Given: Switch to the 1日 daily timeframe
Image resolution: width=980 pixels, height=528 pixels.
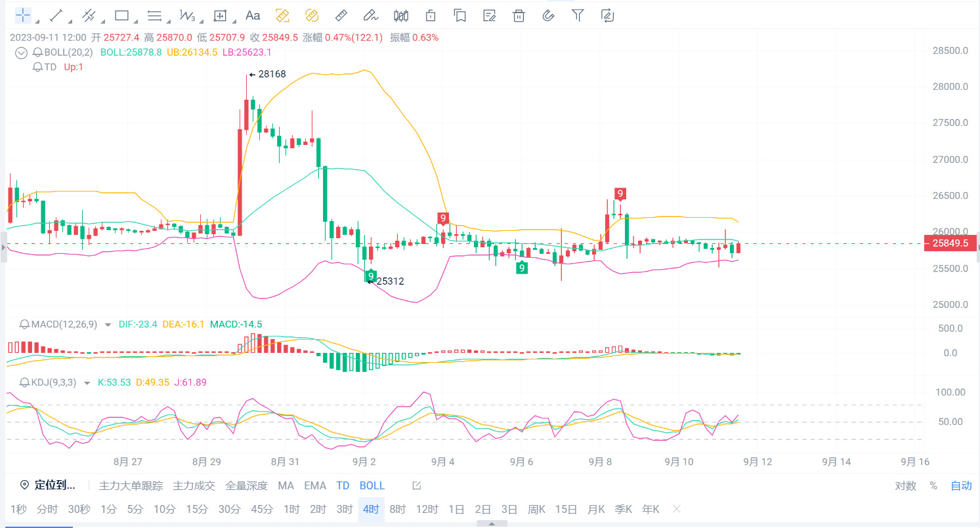Looking at the screenshot, I should pos(457,508).
